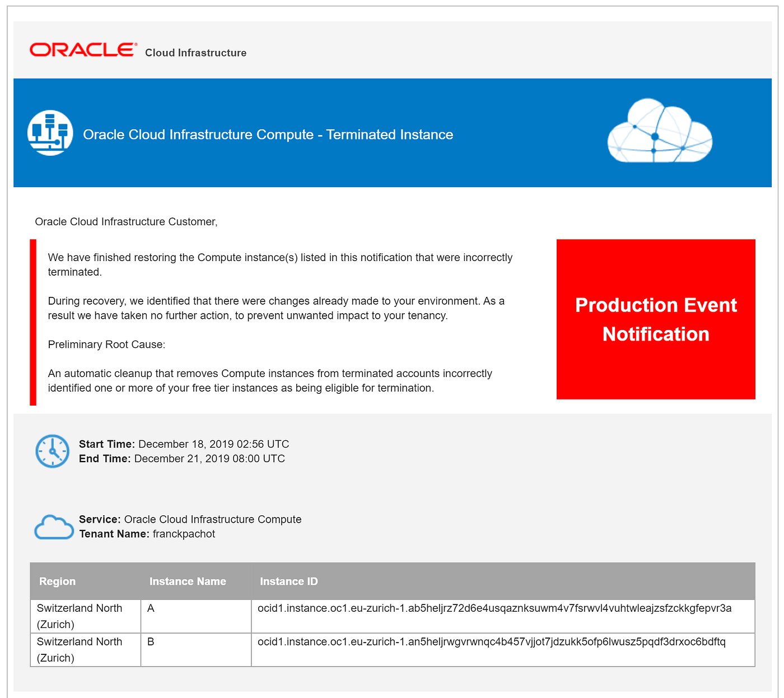Image resolution: width=784 pixels, height=698 pixels.
Task: Click the Region cell in instance B's row
Action: point(86,650)
